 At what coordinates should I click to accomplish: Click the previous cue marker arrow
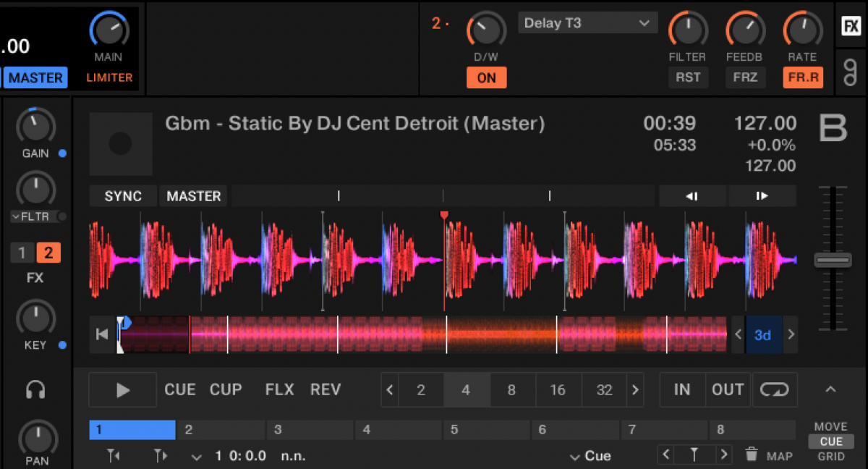tap(114, 455)
